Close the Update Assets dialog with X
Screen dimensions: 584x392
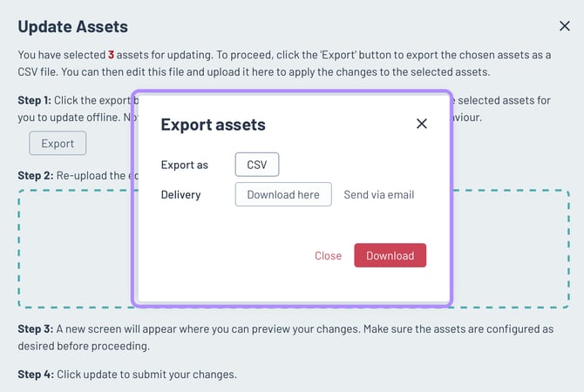click(x=565, y=27)
